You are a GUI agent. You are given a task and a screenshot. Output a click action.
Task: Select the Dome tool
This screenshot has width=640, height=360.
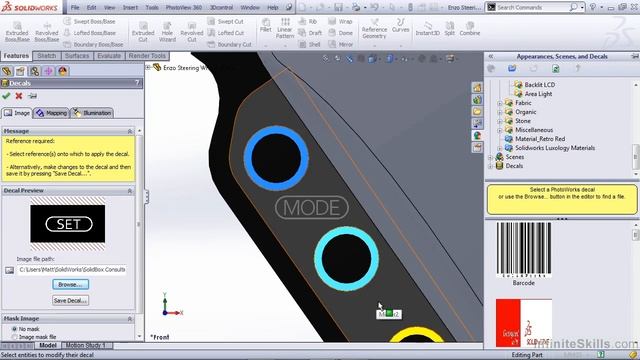340,33
